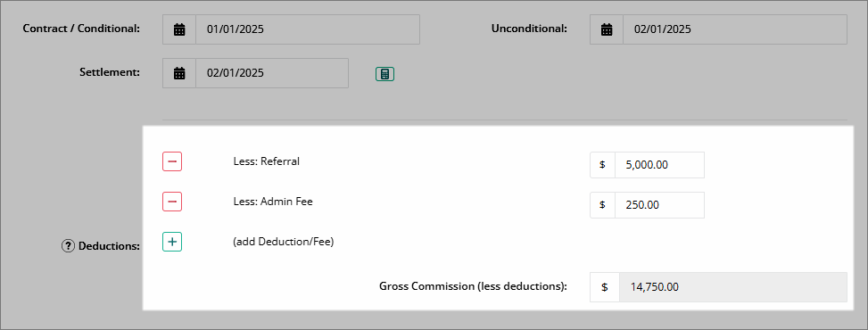
Task: Click the Deductions label
Action: (x=109, y=246)
